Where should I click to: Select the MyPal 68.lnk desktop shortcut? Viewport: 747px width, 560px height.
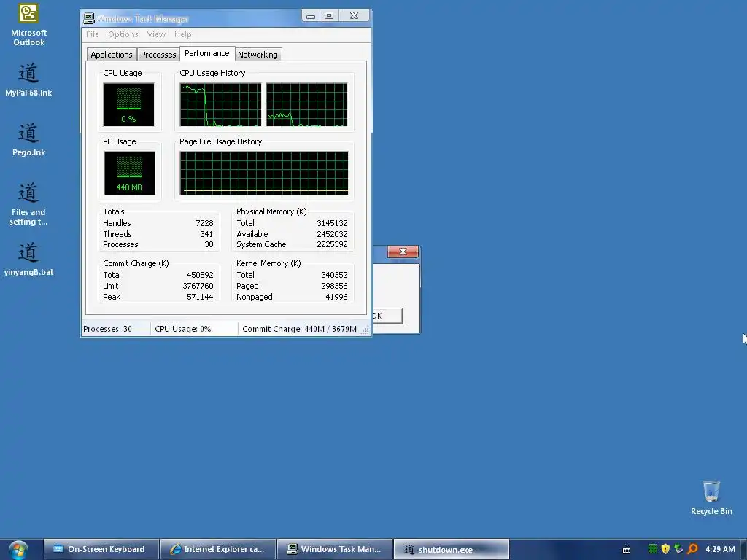(x=28, y=80)
